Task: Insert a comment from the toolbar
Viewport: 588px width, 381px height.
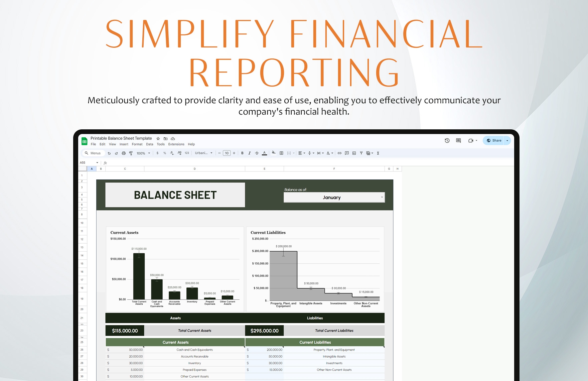Action: [347, 153]
